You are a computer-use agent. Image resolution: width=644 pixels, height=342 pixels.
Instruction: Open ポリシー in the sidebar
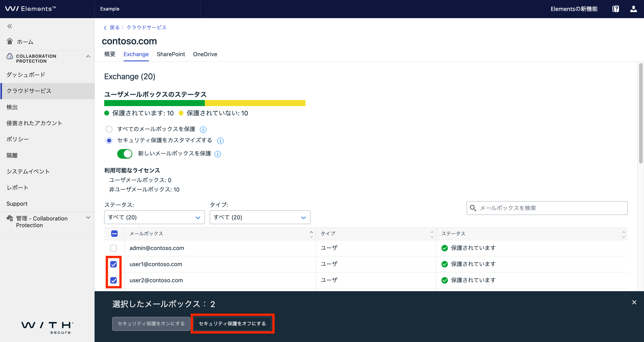pos(47,139)
